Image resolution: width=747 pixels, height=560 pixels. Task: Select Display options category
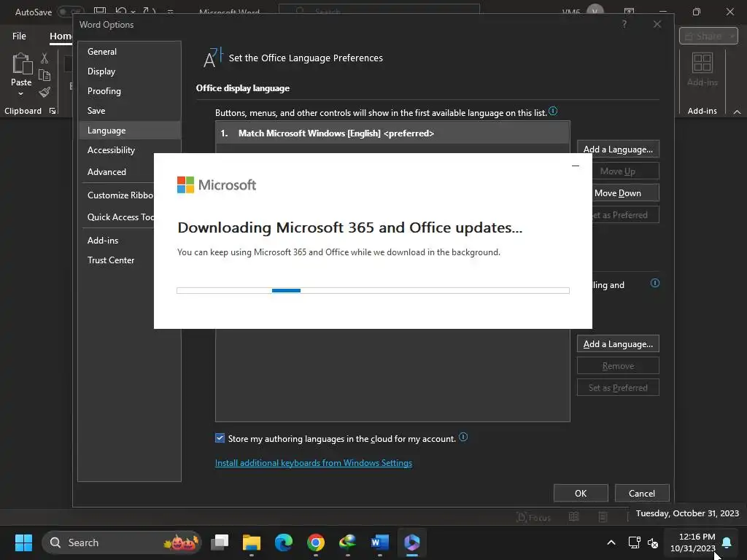tap(130, 71)
